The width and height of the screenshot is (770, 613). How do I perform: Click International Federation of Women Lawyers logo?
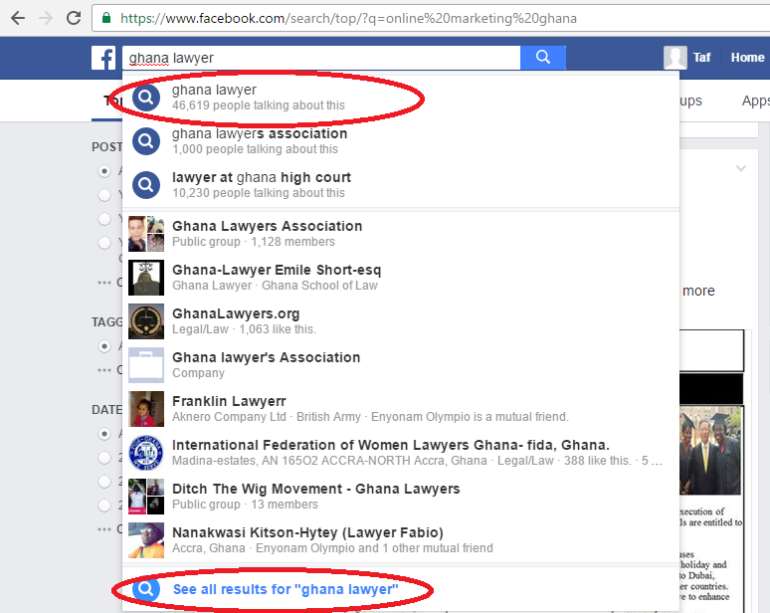pos(146,452)
